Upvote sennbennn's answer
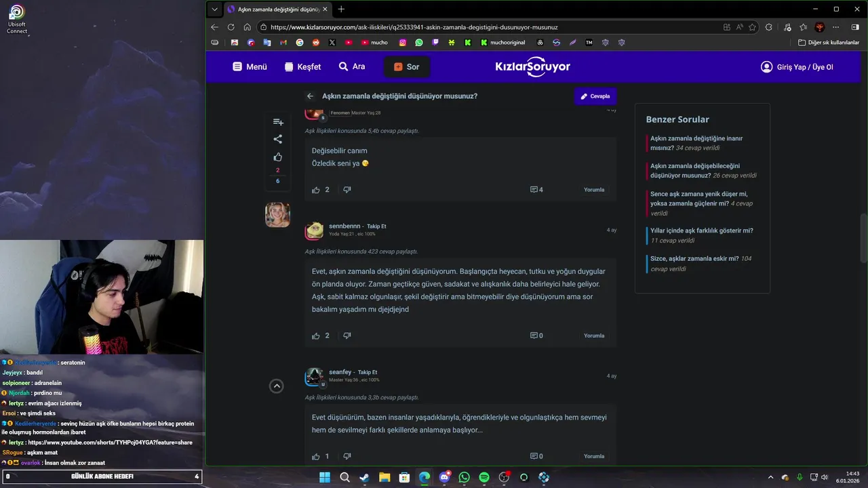 click(316, 335)
